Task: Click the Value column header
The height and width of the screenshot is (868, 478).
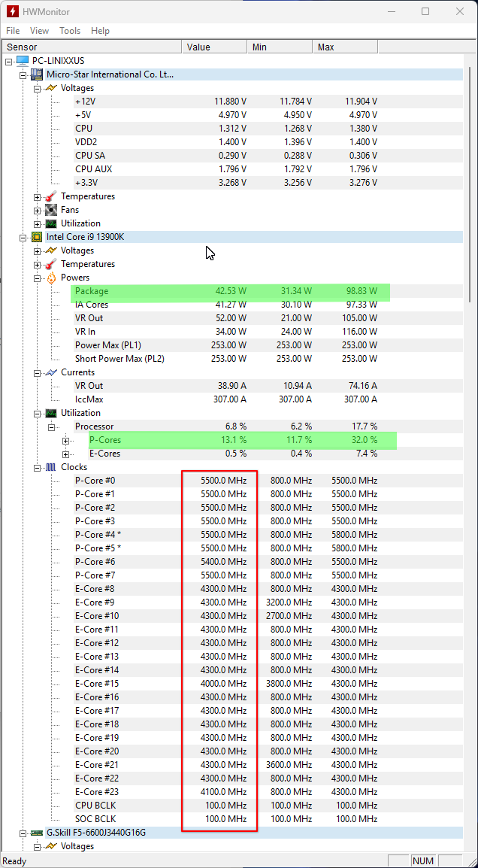Action: pyautogui.click(x=214, y=47)
